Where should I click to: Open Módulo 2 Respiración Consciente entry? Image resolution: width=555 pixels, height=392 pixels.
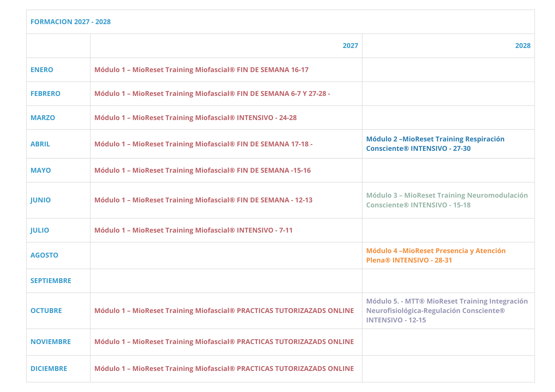click(x=435, y=144)
